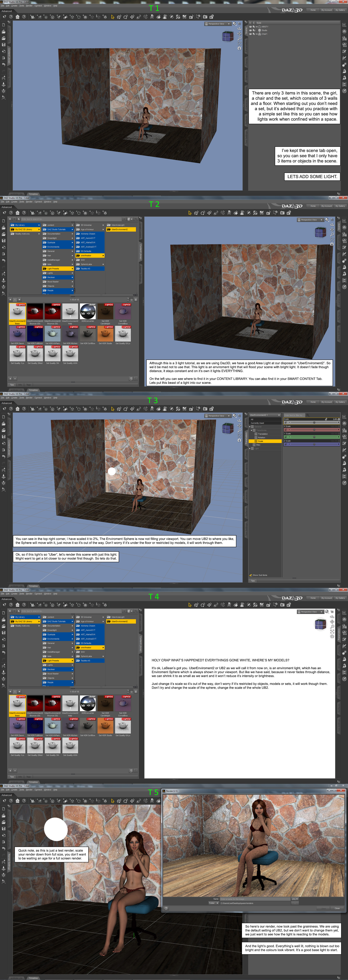The height and width of the screenshot is (980, 348).
Task: Click the Undo arrow in T2 left toolbar
Action: 4,261
